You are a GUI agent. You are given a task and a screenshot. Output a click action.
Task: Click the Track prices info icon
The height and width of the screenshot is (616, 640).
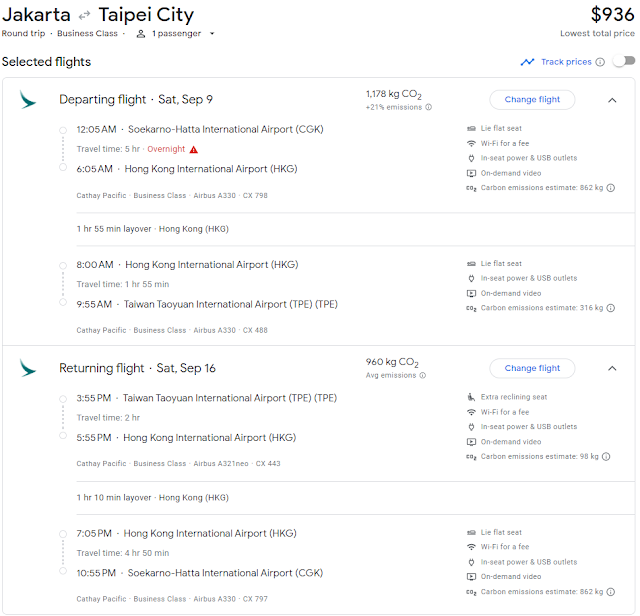pos(600,62)
